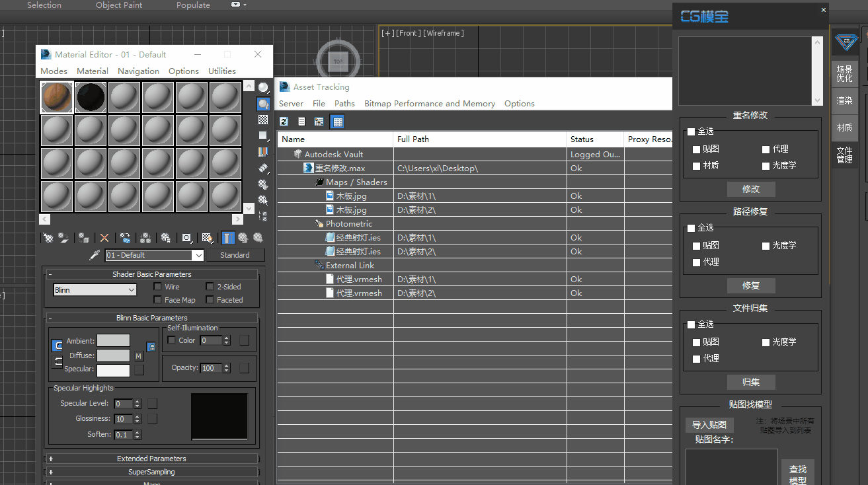Screen dimensions: 868x485
Task: Open the Utilities menu in Material Editor
Action: (x=221, y=71)
